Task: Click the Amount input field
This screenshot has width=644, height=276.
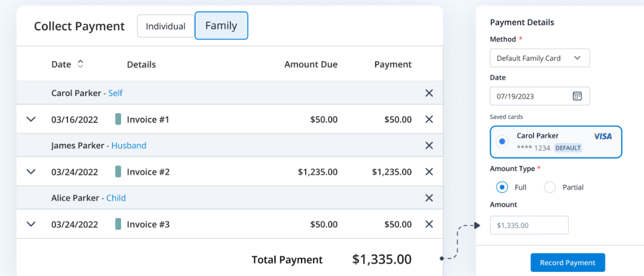Action: coord(529,225)
